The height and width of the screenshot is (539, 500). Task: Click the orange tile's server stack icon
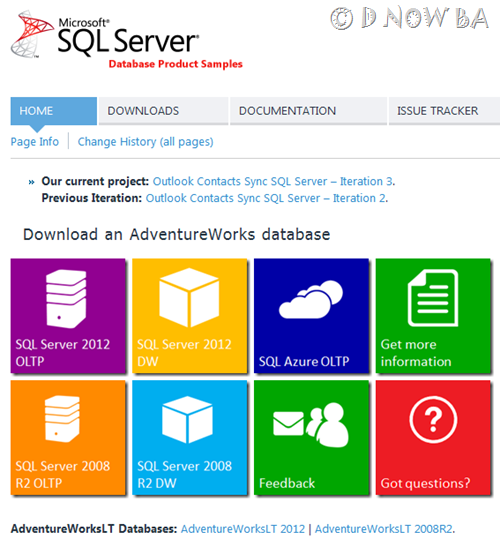(x=62, y=419)
